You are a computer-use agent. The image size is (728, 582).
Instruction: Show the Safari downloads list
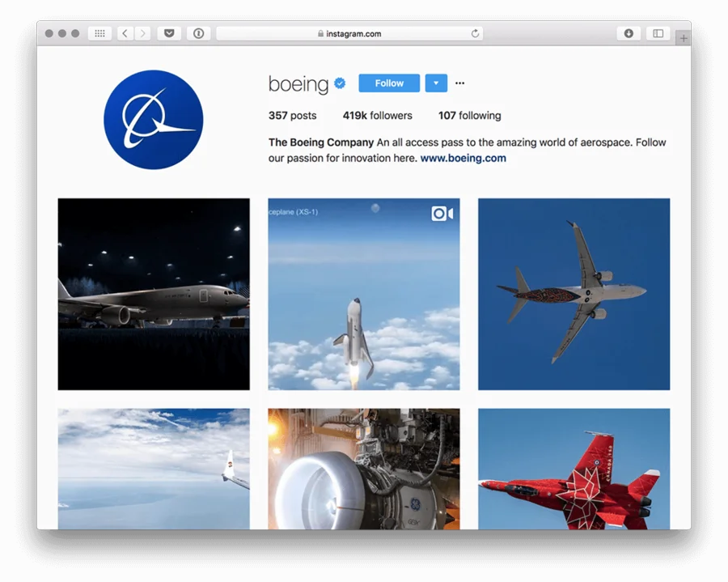(x=629, y=33)
